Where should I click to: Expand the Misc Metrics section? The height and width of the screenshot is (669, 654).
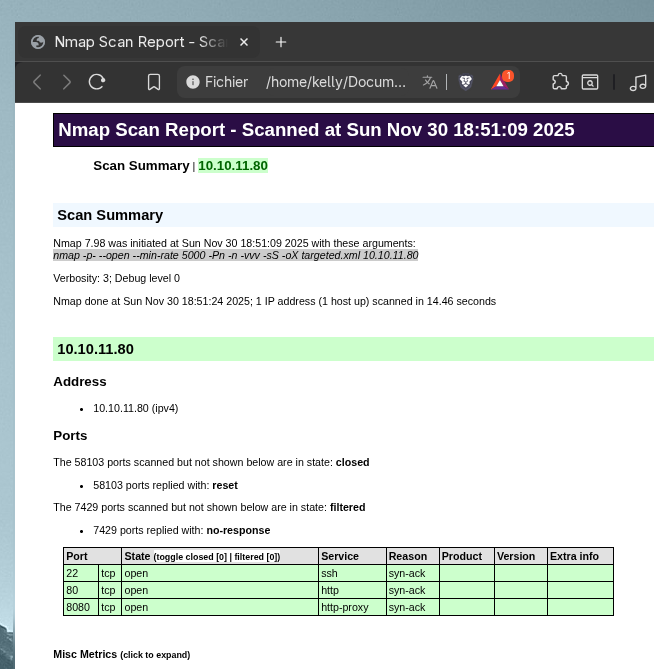pyautogui.click(x=121, y=654)
